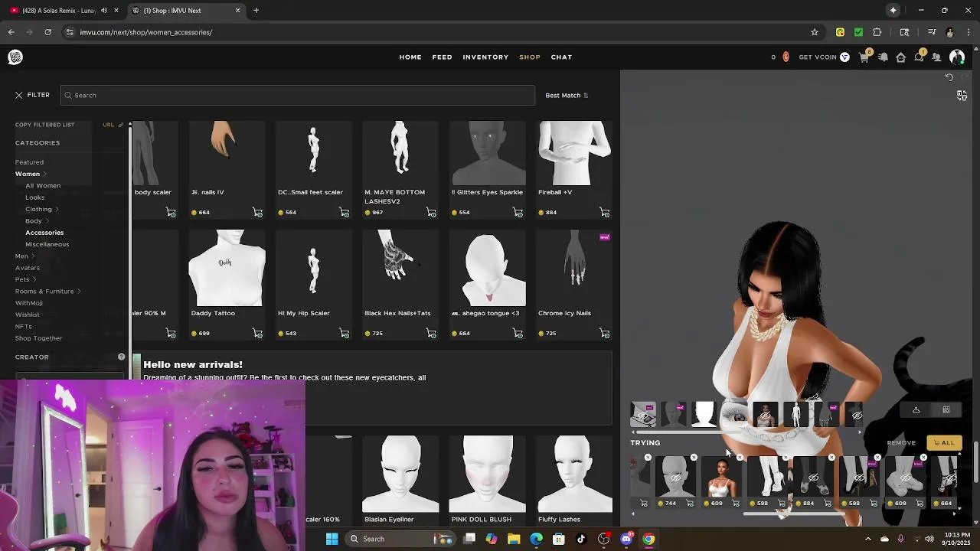This screenshot has width=980, height=551.
Task: Open the friends icon in the header
Action: [x=936, y=57]
